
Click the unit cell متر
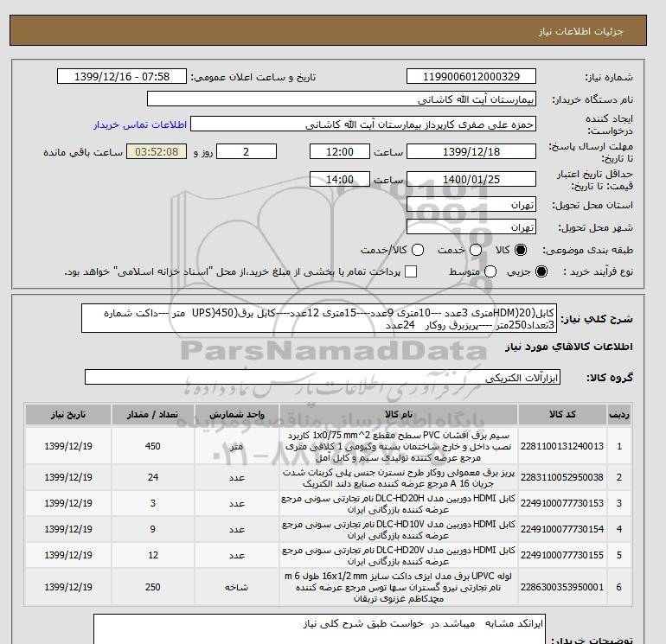coord(237,446)
